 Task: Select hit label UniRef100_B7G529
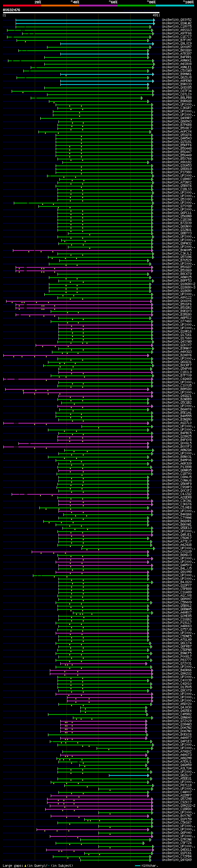click(177, 260)
